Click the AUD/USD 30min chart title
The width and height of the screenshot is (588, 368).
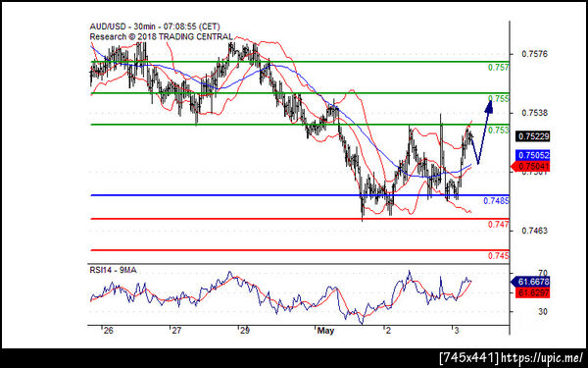point(155,26)
